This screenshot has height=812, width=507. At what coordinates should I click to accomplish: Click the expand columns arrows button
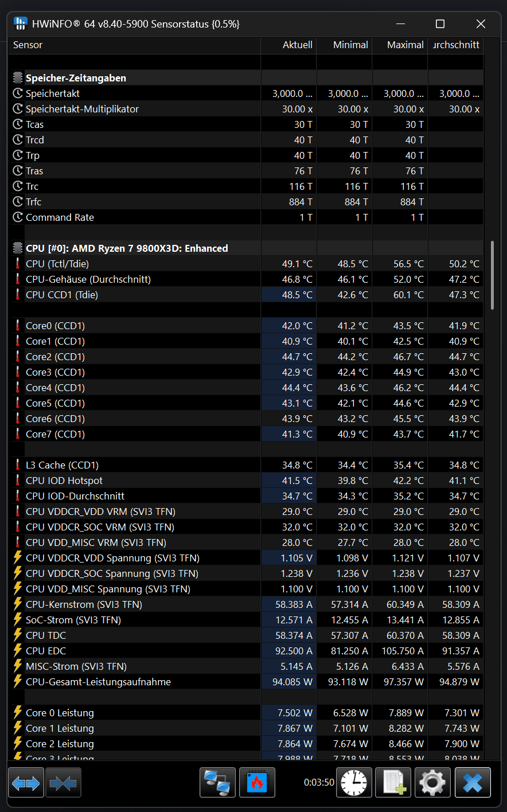[26, 783]
